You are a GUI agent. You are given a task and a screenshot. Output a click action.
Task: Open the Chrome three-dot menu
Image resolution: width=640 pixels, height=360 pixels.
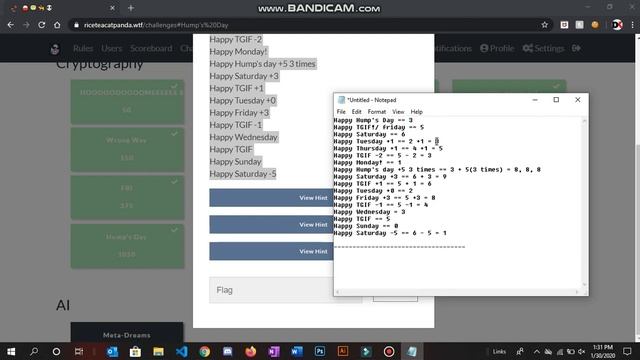coord(632,25)
